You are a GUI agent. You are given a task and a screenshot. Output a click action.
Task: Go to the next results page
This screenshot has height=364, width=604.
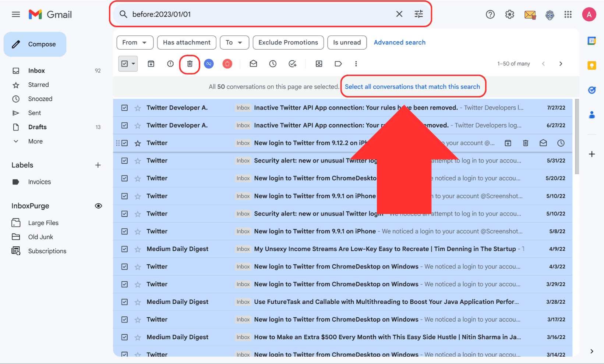(561, 64)
